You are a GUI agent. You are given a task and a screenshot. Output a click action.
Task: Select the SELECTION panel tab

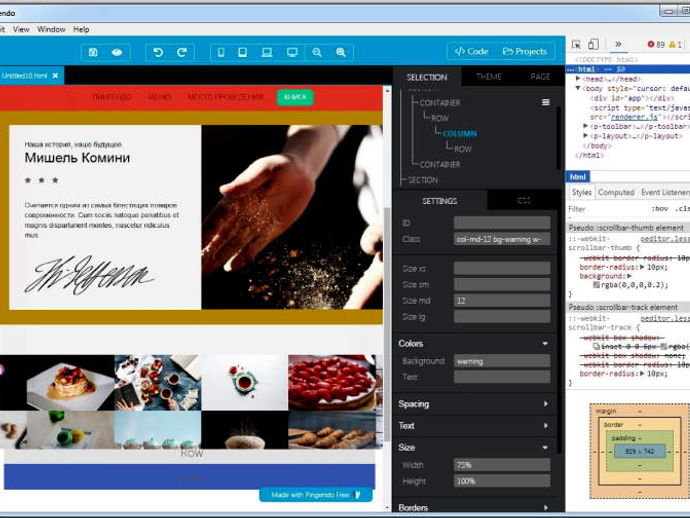426,77
